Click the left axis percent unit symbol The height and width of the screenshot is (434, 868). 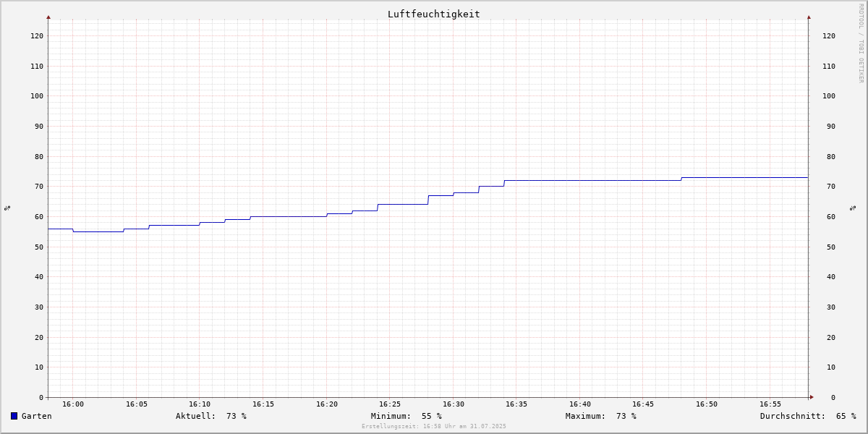(7, 208)
